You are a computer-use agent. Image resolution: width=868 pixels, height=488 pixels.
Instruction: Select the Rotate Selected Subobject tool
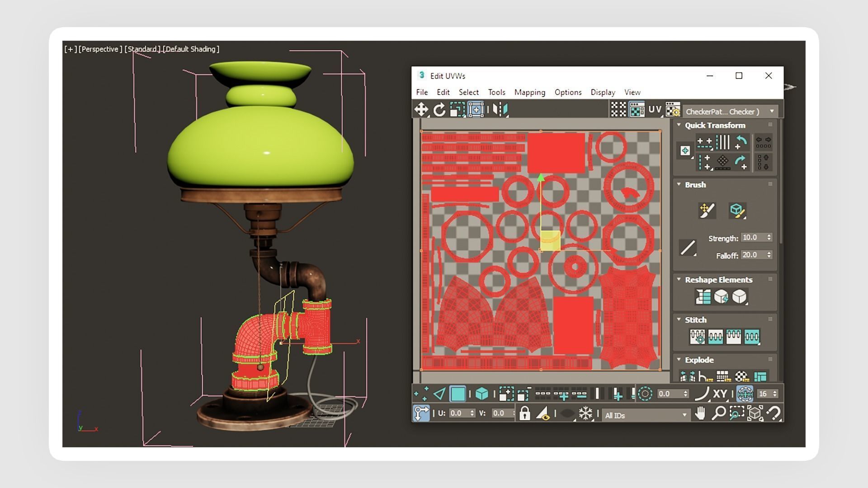coord(439,110)
